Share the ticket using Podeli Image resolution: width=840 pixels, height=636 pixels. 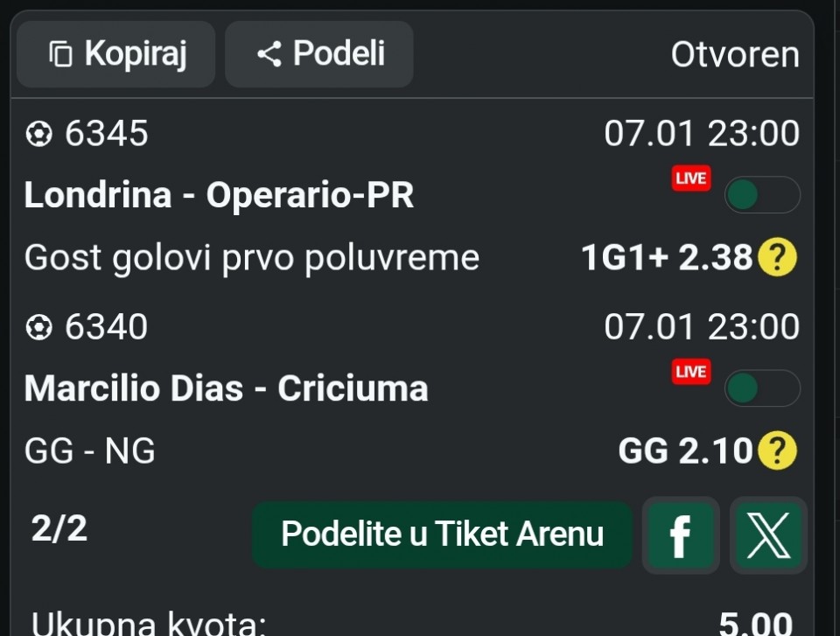(319, 54)
